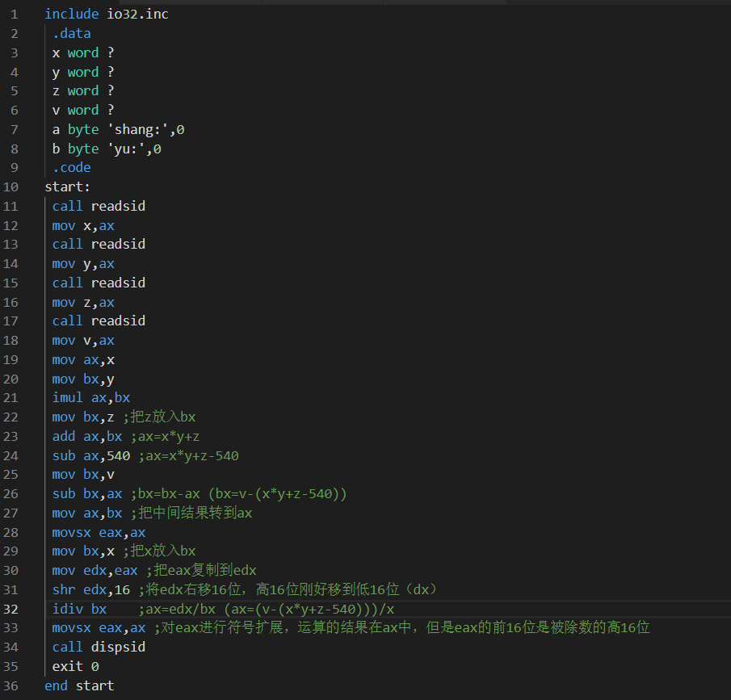The image size is (731, 700).
Task: Click comment ';把z放入bx'
Action: coord(159,417)
